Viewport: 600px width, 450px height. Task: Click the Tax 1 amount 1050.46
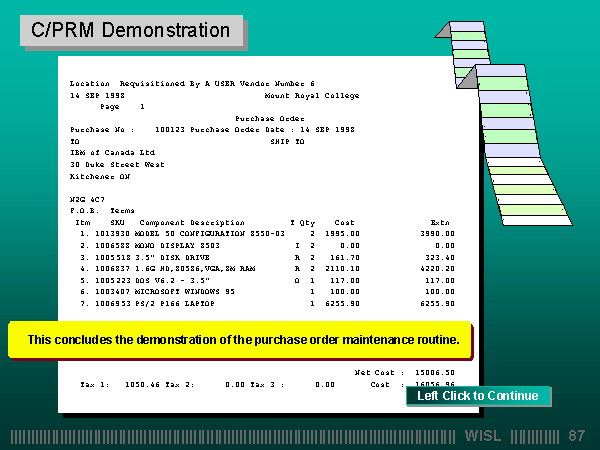click(x=140, y=383)
